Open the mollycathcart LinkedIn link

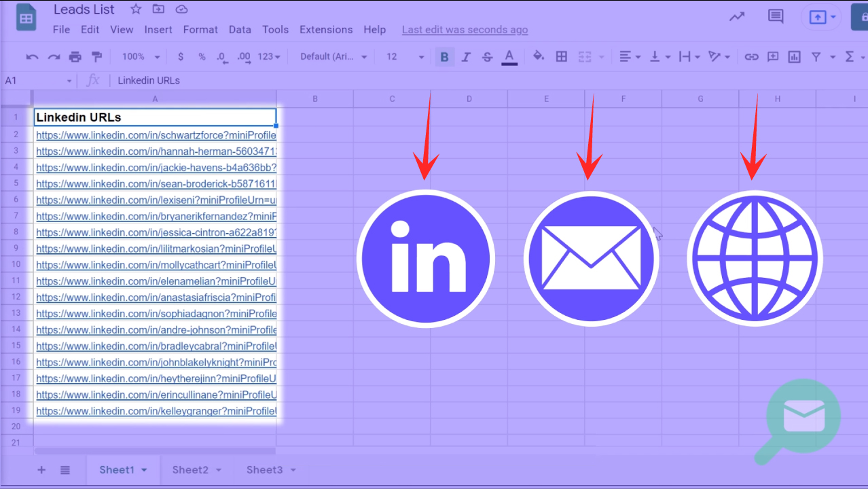(x=156, y=265)
